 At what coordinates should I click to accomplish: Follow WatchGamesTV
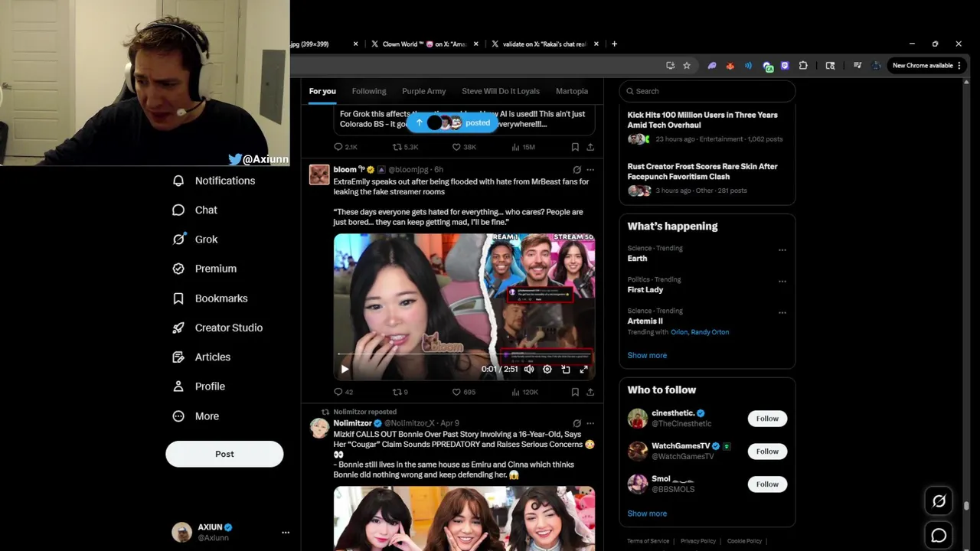coord(767,452)
